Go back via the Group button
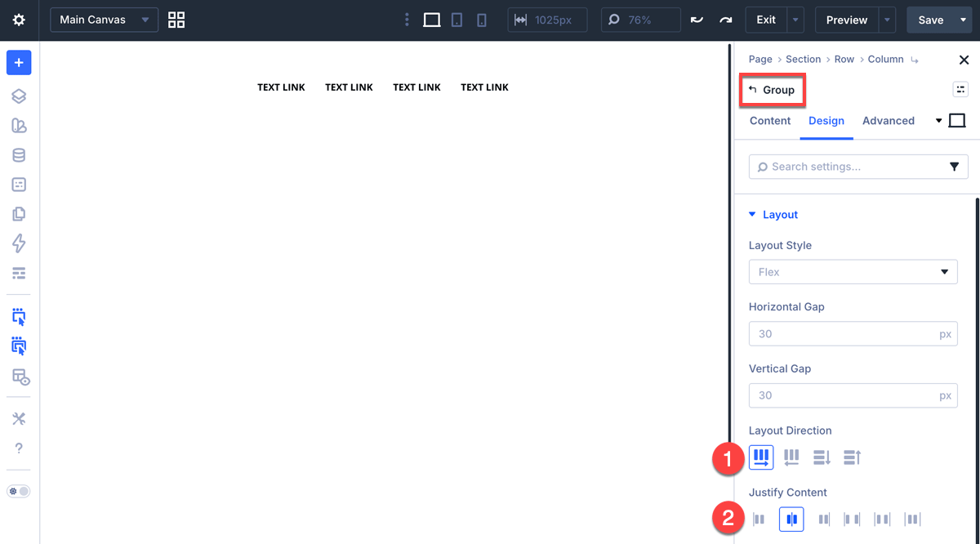The image size is (980, 544). 773,90
